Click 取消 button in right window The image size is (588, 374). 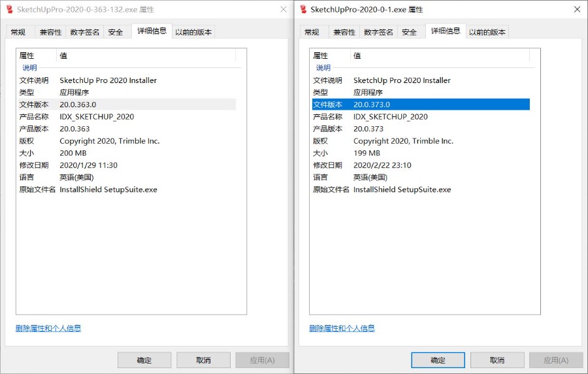click(497, 360)
